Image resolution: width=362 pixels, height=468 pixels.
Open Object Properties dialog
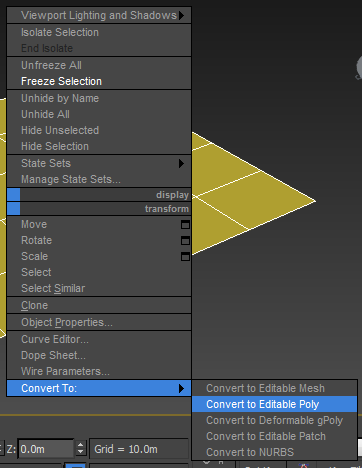99,322
